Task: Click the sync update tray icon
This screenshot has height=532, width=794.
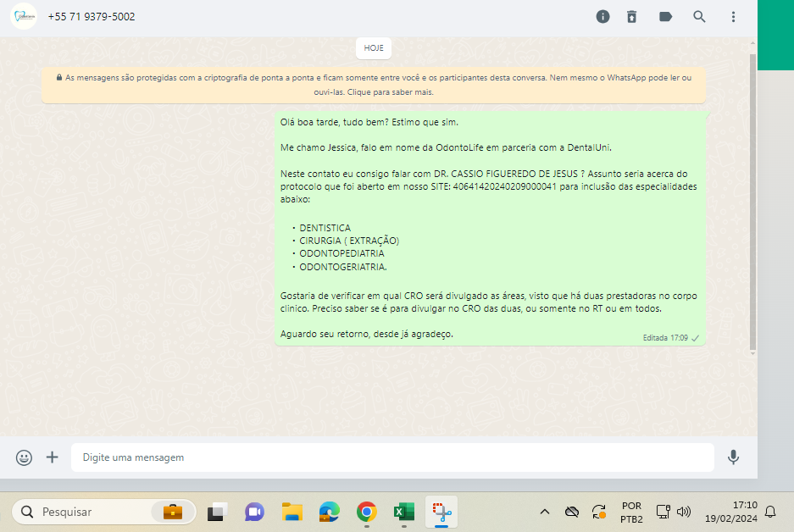Action: 599,512
